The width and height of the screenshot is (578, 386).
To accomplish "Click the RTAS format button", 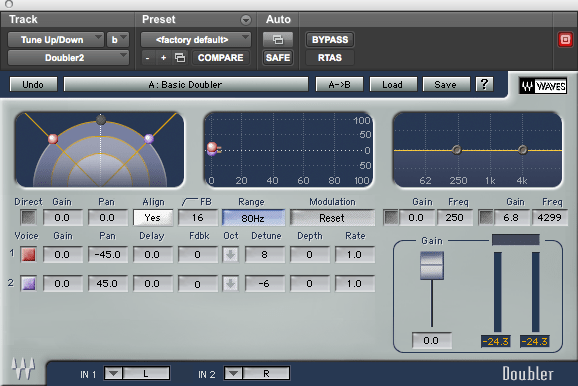I will 330,58.
